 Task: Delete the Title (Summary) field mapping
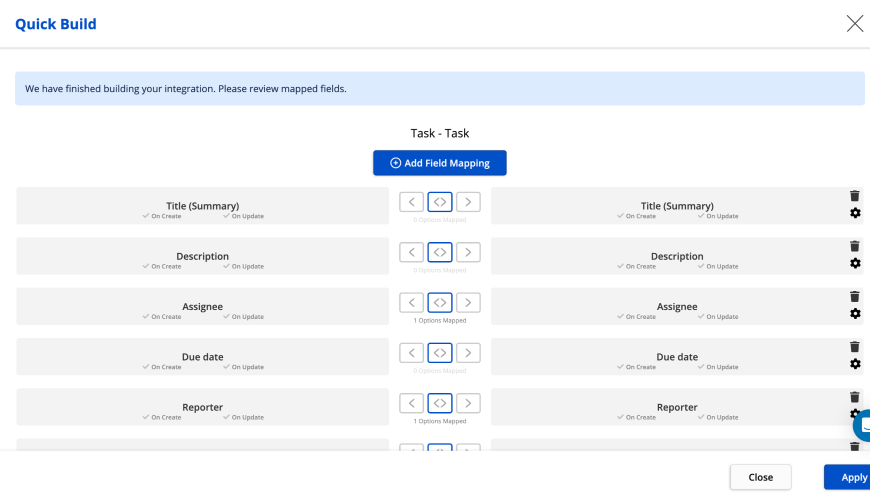854,196
